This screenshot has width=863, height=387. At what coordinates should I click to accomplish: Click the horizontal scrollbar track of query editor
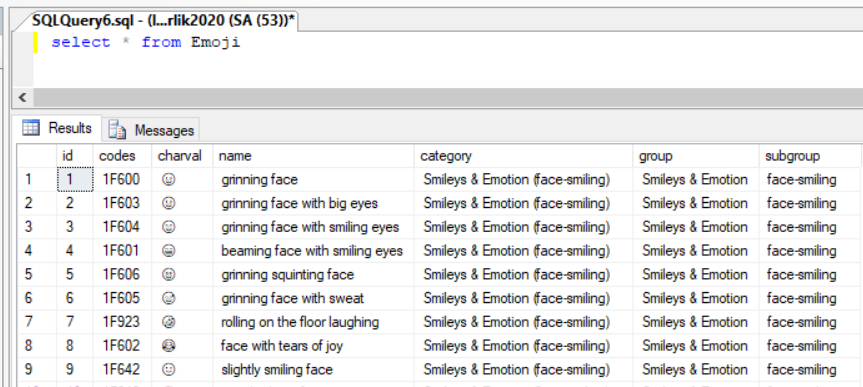pos(447,97)
